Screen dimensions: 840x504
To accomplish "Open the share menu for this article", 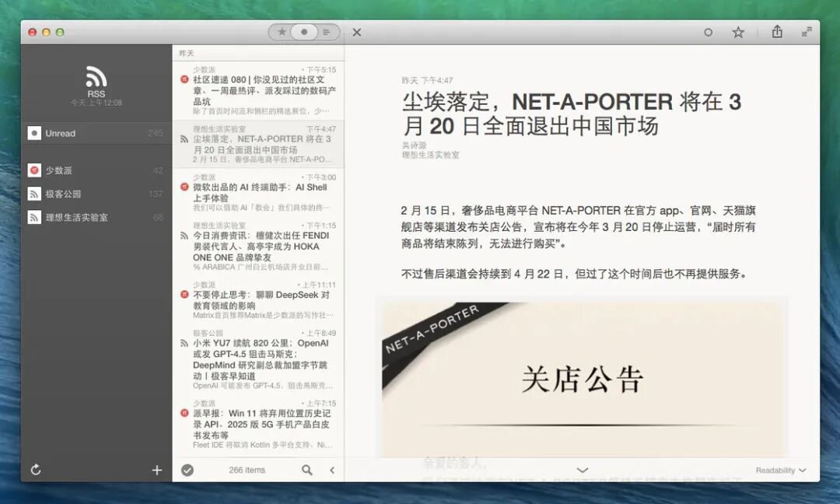I will coord(777,32).
